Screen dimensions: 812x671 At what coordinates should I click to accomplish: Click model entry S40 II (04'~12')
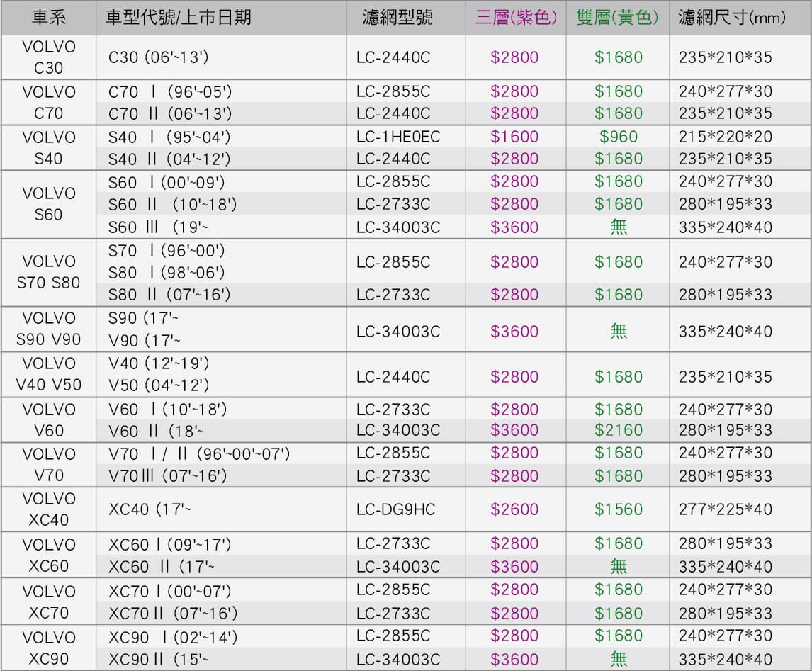(169, 159)
